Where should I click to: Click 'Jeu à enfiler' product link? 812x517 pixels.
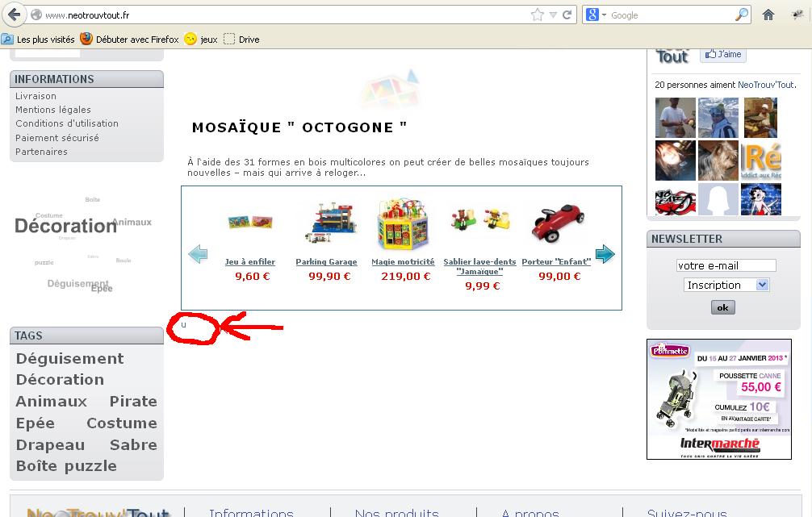(x=250, y=262)
